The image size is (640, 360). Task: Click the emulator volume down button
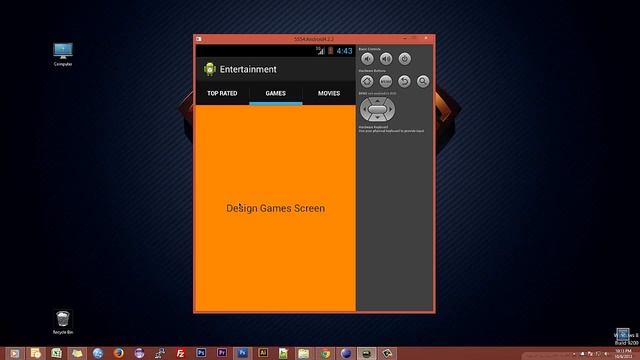(x=367, y=59)
